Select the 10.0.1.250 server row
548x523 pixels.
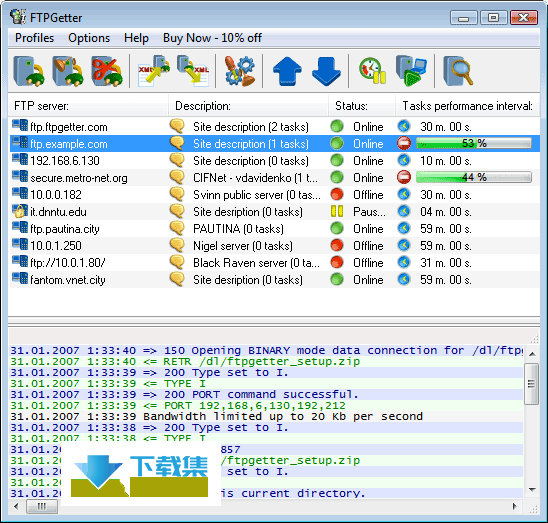(275, 245)
